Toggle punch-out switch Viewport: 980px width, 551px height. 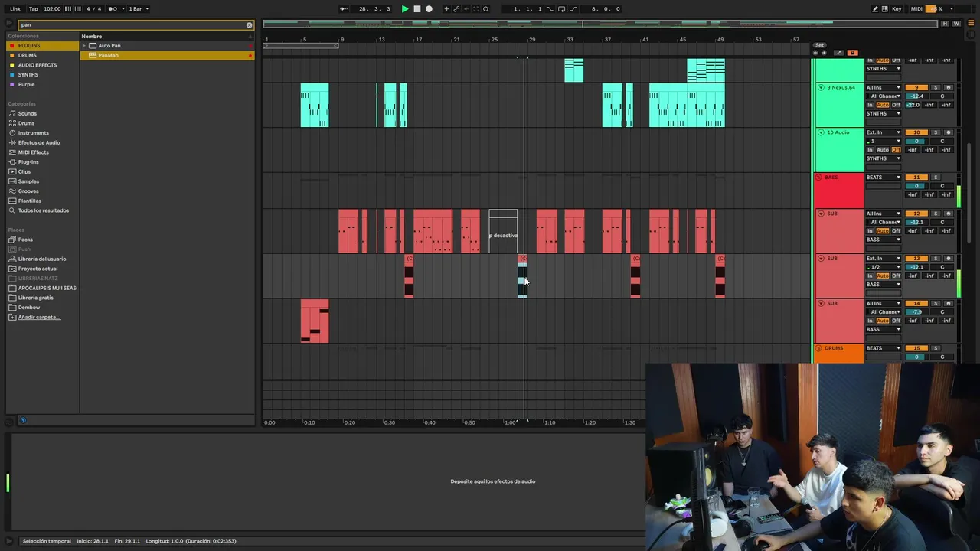coord(574,9)
